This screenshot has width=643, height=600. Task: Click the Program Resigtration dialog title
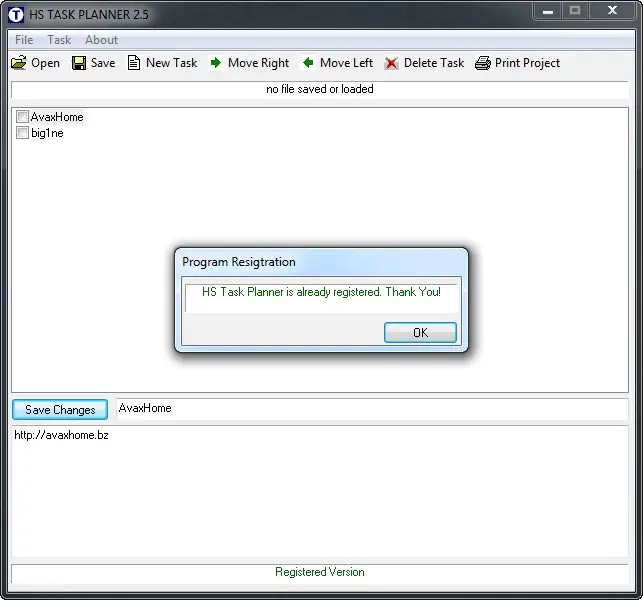coord(239,262)
